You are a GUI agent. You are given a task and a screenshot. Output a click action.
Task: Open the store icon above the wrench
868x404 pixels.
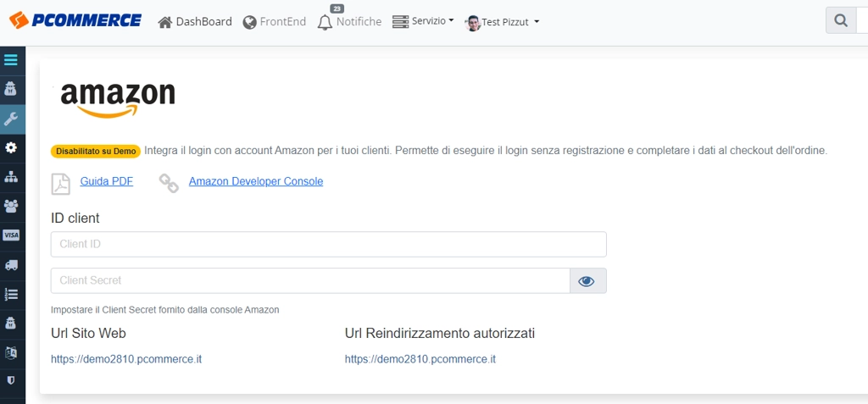coord(11,89)
